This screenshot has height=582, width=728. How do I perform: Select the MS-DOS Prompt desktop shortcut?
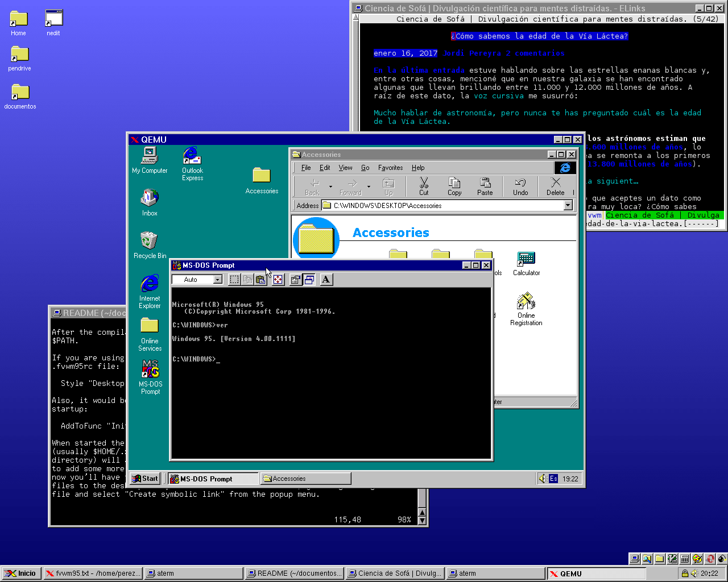[150, 377]
